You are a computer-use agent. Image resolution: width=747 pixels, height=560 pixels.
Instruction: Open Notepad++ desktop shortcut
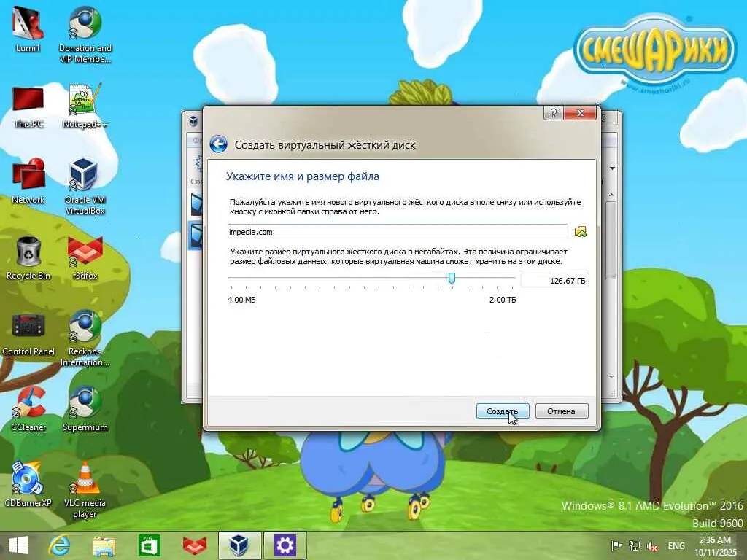(85, 106)
